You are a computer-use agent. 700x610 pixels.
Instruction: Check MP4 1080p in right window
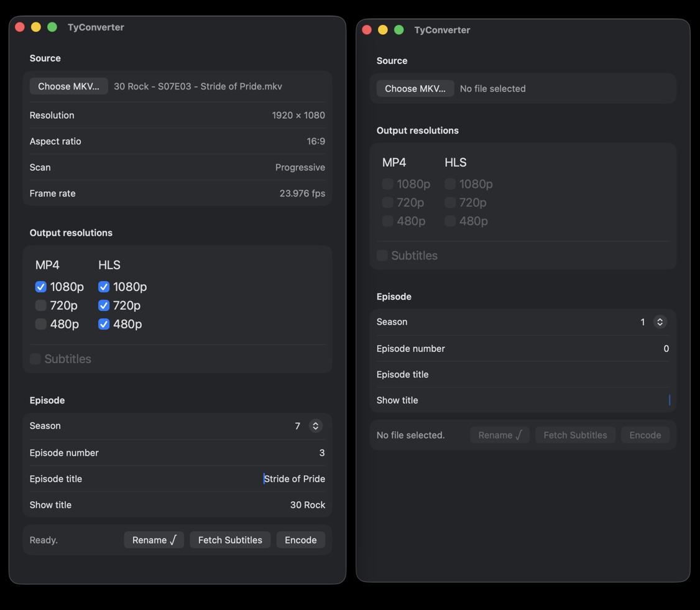[x=387, y=184]
